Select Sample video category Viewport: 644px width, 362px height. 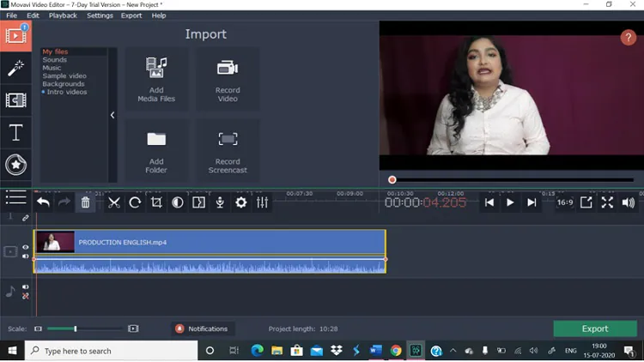point(64,76)
